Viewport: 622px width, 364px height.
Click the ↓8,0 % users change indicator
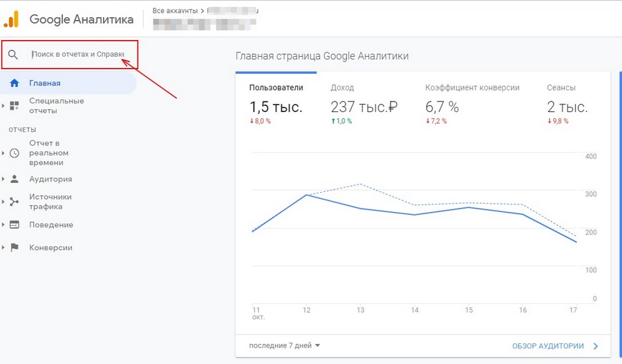pos(261,121)
